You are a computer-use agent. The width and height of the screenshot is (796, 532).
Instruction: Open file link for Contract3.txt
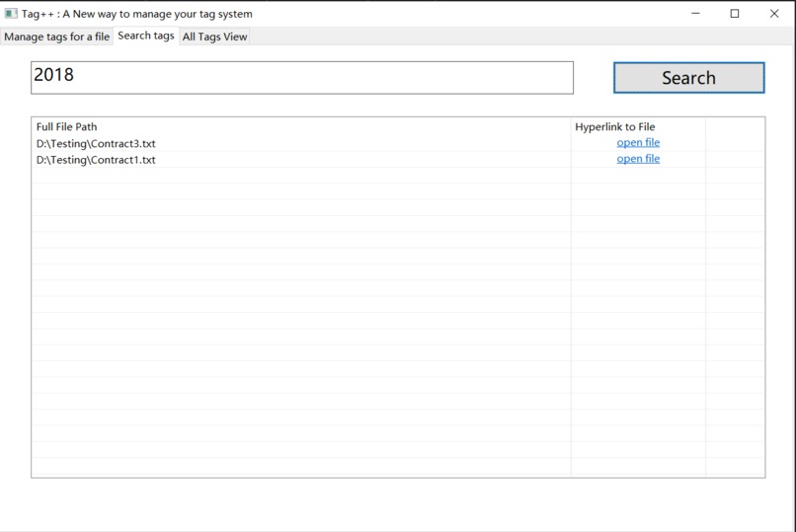(638, 142)
